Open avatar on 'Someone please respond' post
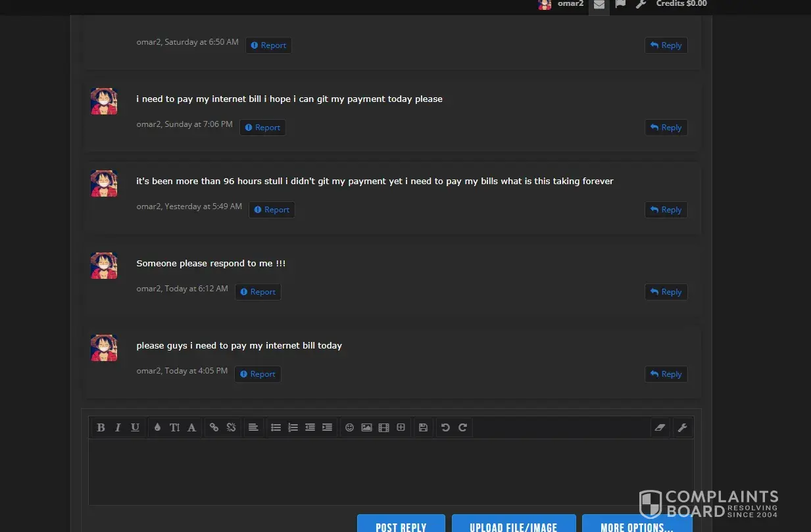 point(104,266)
